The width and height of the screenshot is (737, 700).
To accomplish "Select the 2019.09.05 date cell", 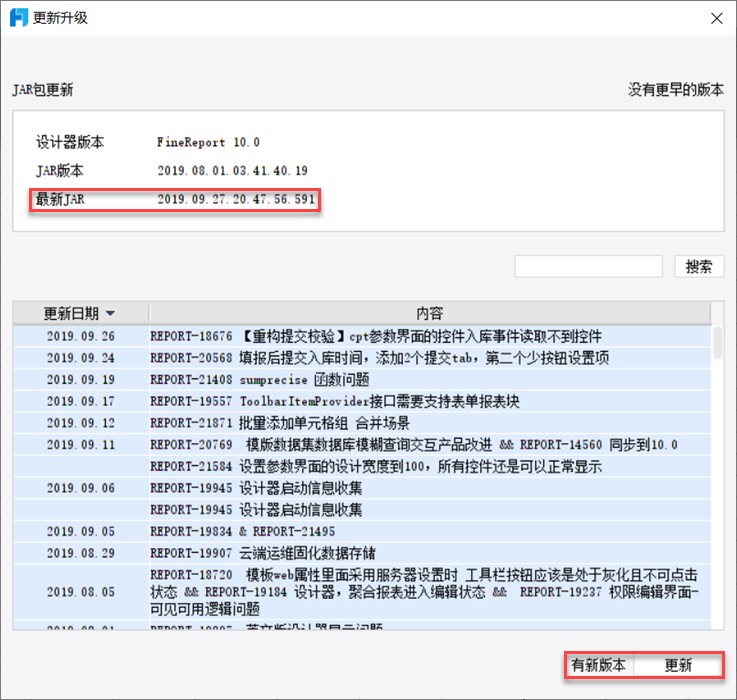I will click(80, 531).
